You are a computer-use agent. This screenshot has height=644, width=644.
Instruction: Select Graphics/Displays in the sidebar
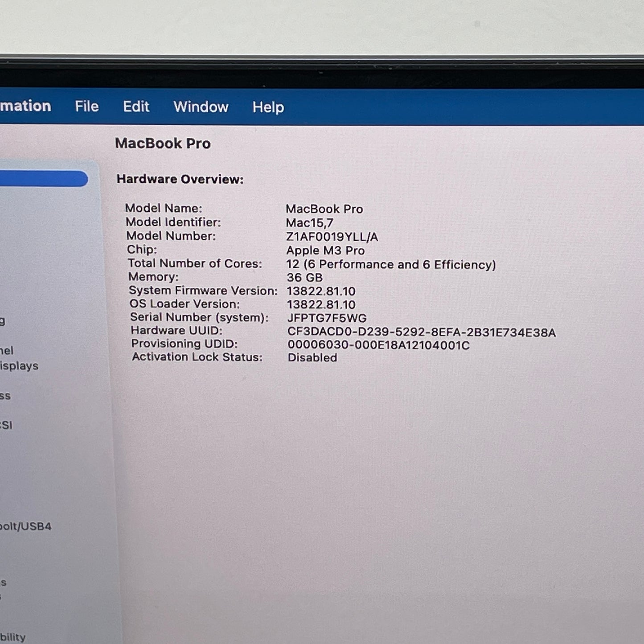point(20,365)
